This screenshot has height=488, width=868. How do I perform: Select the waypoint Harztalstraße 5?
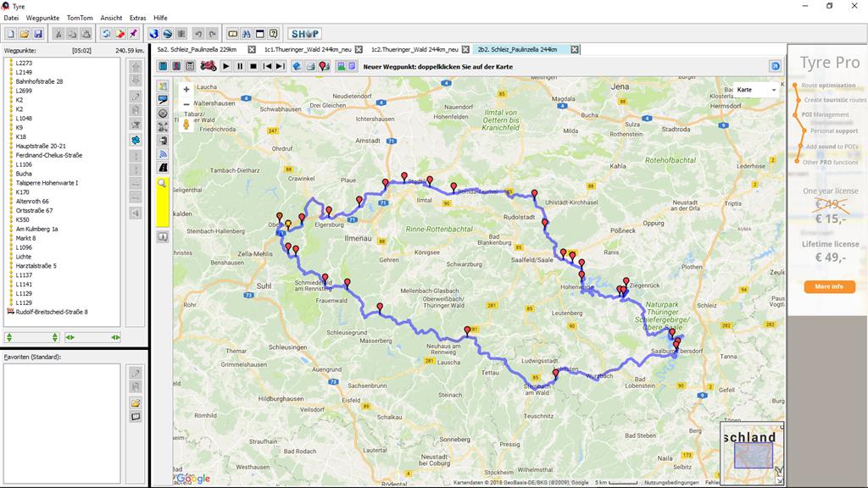pos(36,265)
